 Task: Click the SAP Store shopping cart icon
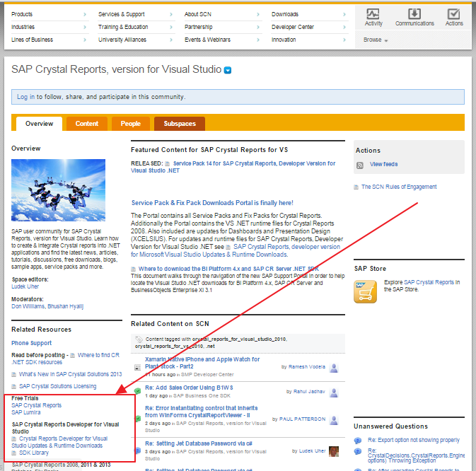(365, 291)
